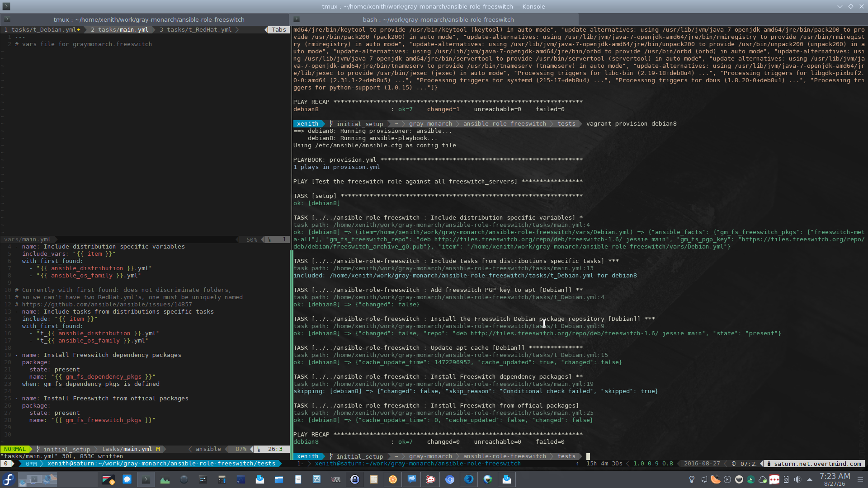Open the Fedora application launcher
This screenshot has height=488, width=868.
tap(9, 479)
